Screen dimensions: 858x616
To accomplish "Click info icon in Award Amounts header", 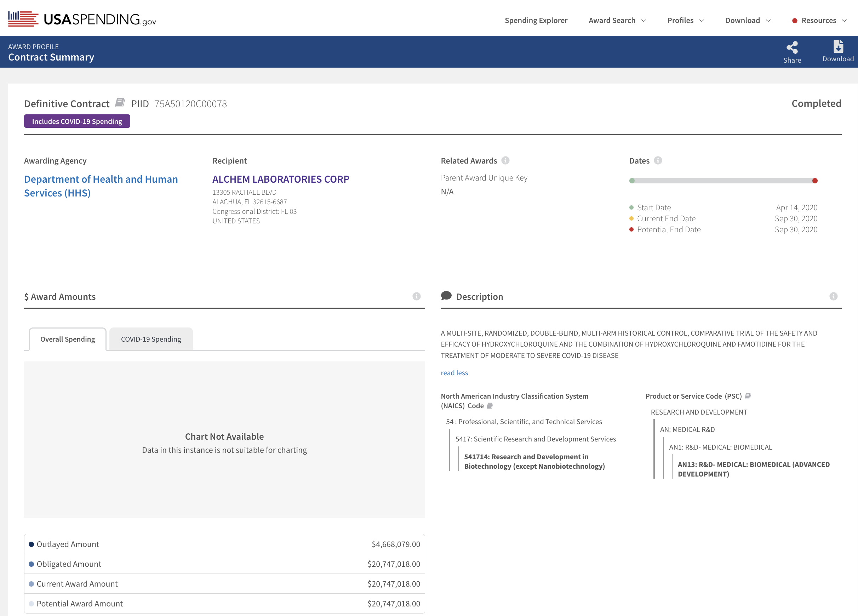I will [417, 296].
